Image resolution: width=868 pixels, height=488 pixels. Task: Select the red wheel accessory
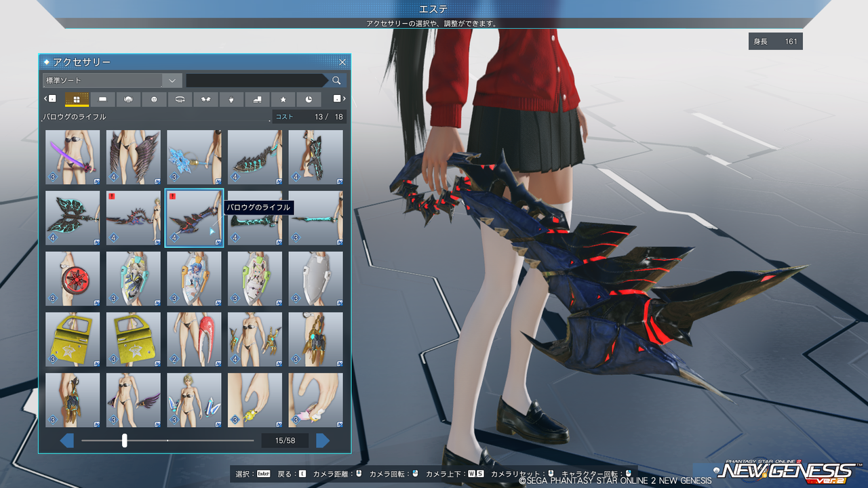73,279
